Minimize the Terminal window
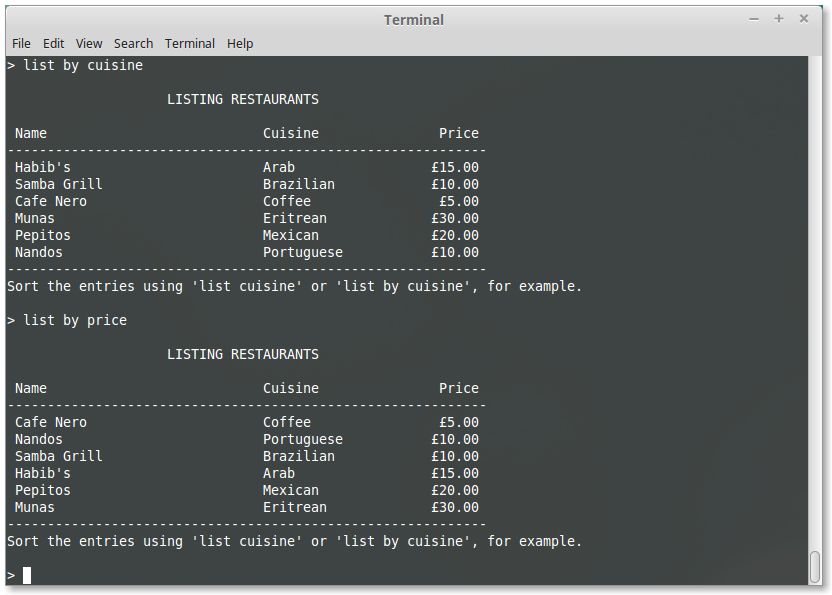Screen dimensions: 832x595 [753, 19]
